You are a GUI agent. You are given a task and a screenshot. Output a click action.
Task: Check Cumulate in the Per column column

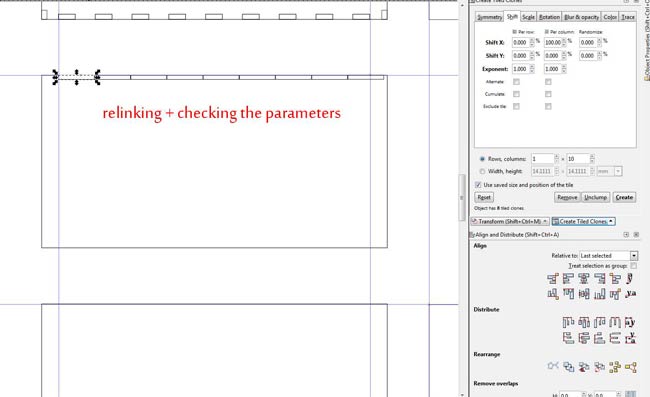coord(548,94)
